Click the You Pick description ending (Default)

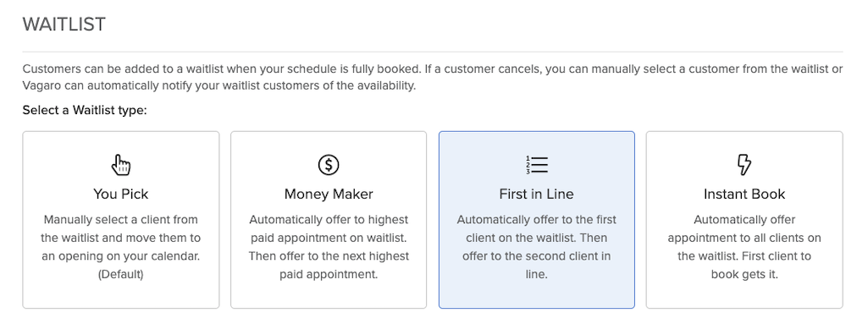tap(121, 247)
